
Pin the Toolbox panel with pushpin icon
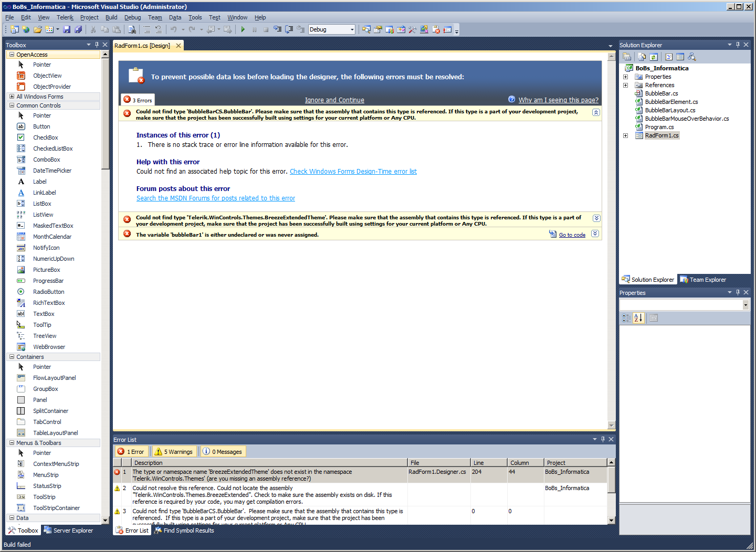97,45
